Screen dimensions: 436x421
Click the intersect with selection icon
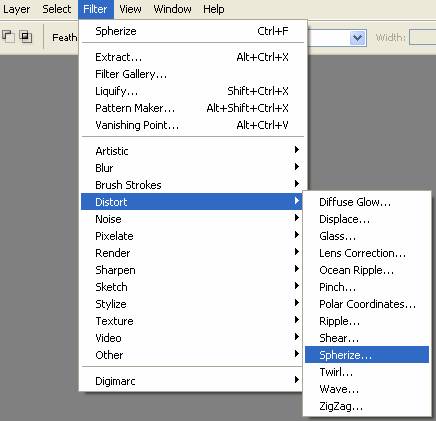point(25,36)
